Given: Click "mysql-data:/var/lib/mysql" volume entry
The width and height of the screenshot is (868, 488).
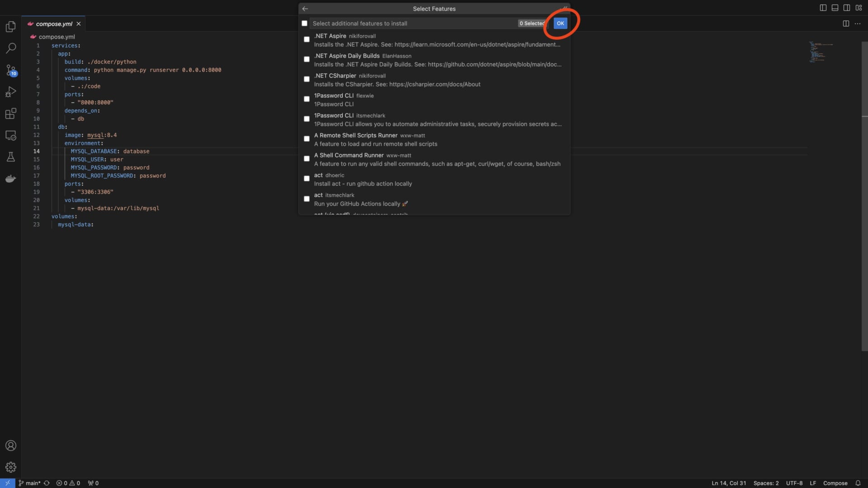Looking at the screenshot, I should click(118, 208).
